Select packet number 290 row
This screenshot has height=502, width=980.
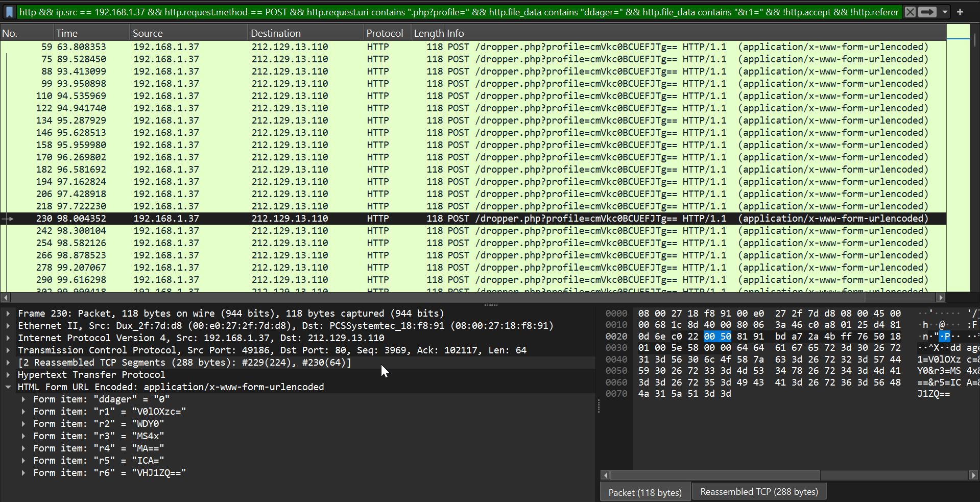473,280
